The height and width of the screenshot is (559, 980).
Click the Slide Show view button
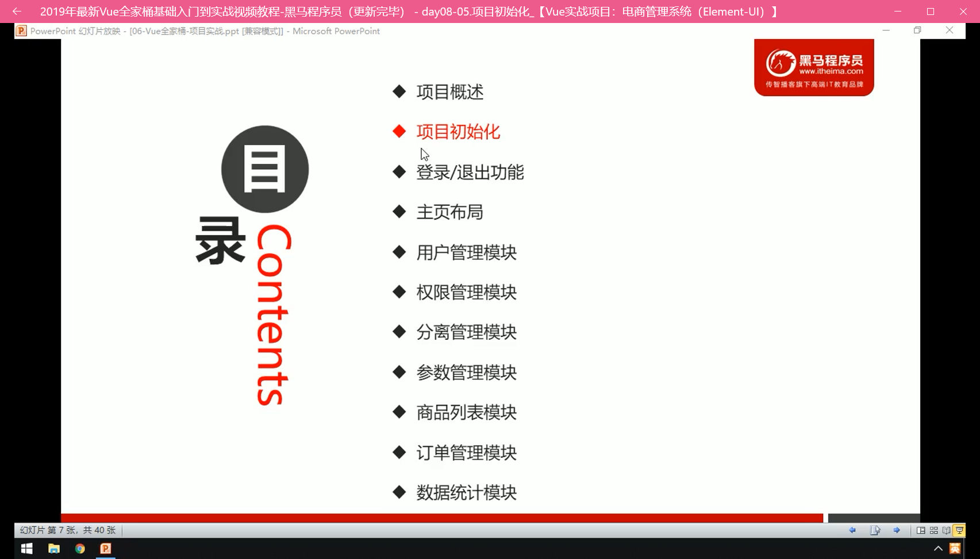[959, 530]
